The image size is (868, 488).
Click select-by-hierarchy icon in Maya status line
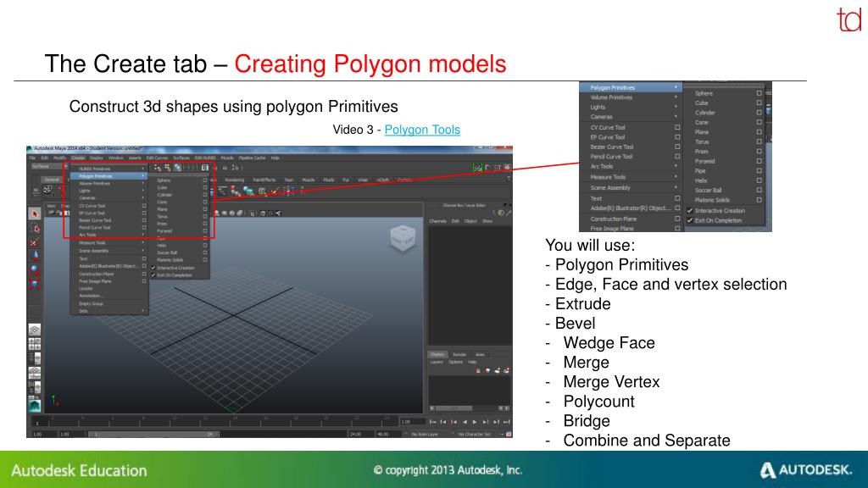pos(158,167)
